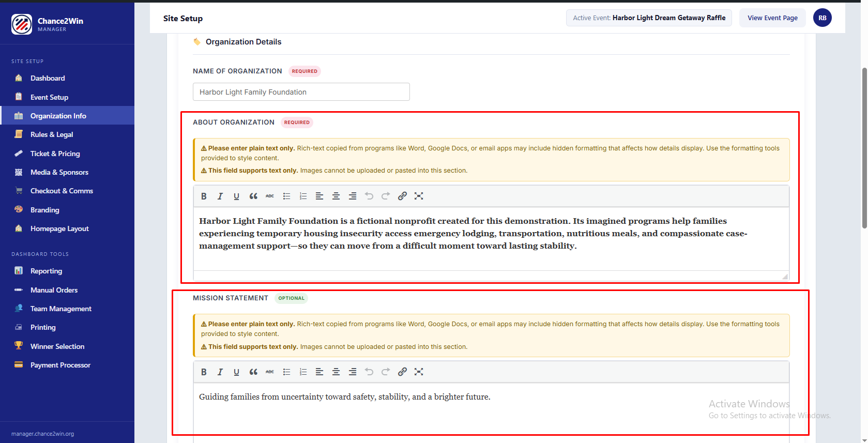Open Winner Selection tool
Image resolution: width=868 pixels, height=443 pixels.
tap(67, 346)
